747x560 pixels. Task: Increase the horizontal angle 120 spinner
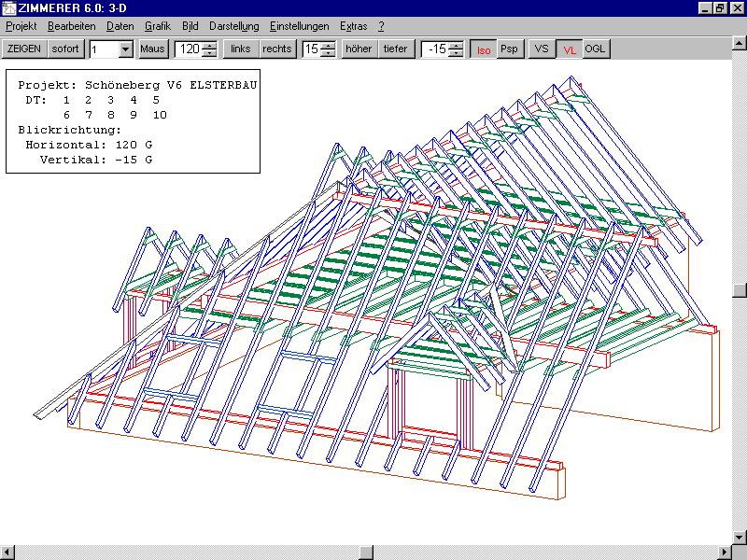(x=210, y=45)
